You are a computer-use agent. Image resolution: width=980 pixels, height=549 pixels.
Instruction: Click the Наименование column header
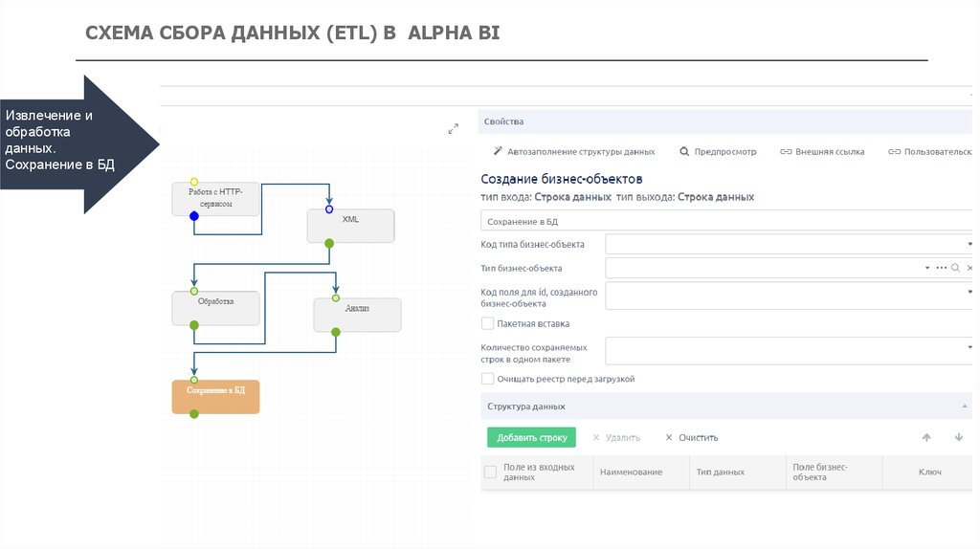pos(632,472)
